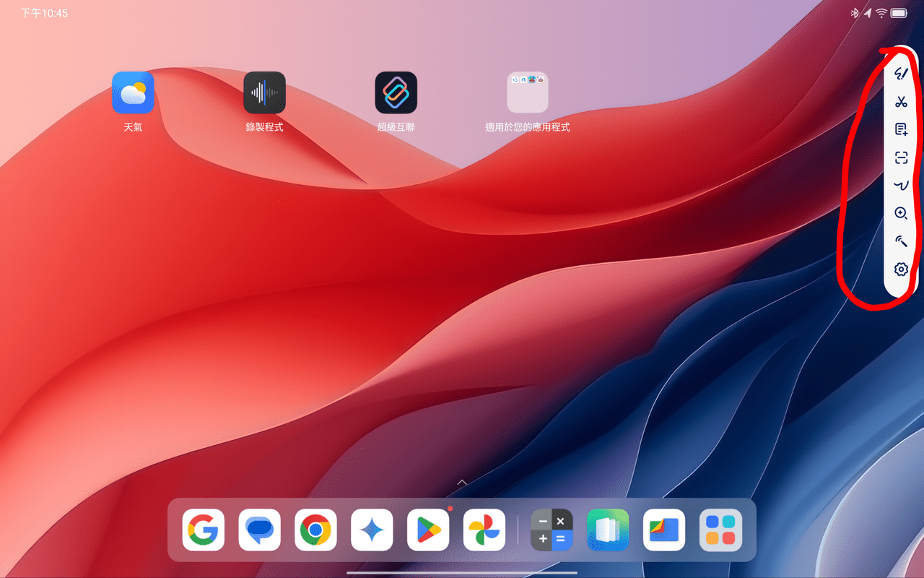Create a new note from side toolbar
The width and height of the screenshot is (924, 578).
(901, 130)
